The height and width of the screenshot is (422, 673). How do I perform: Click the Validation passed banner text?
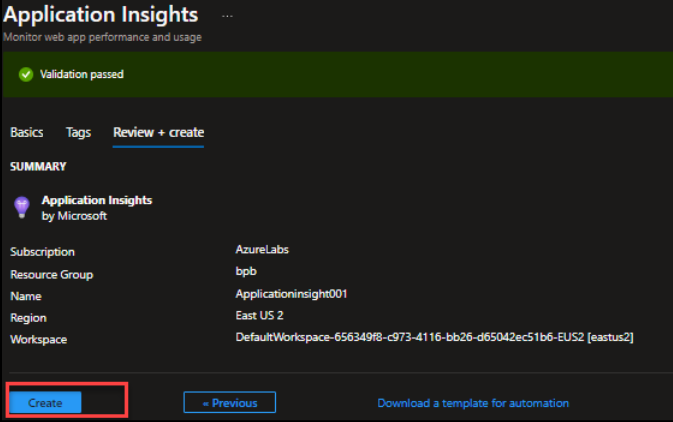(x=81, y=74)
